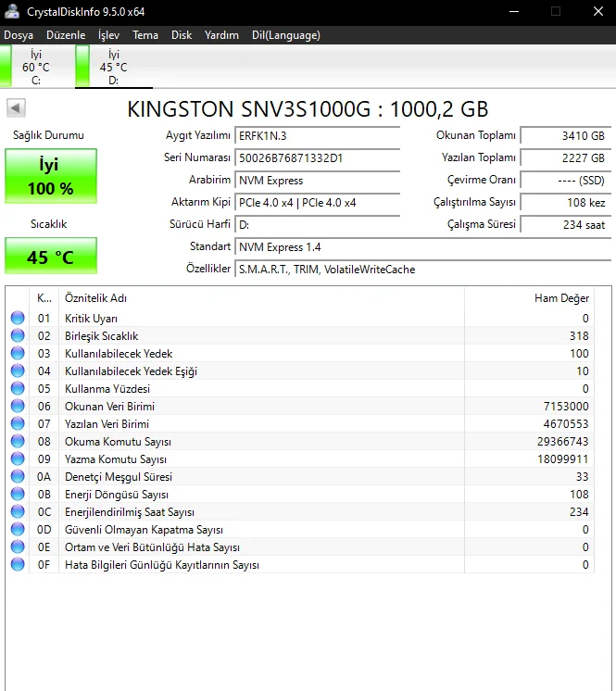616x691 pixels.
Task: Click the blue status circle for Kullanılabilecek Yedek Eşiği
Action: [x=18, y=371]
